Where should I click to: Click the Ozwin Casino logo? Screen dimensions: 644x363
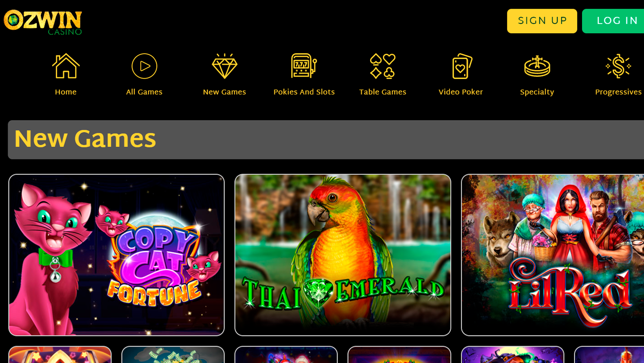coord(43,22)
